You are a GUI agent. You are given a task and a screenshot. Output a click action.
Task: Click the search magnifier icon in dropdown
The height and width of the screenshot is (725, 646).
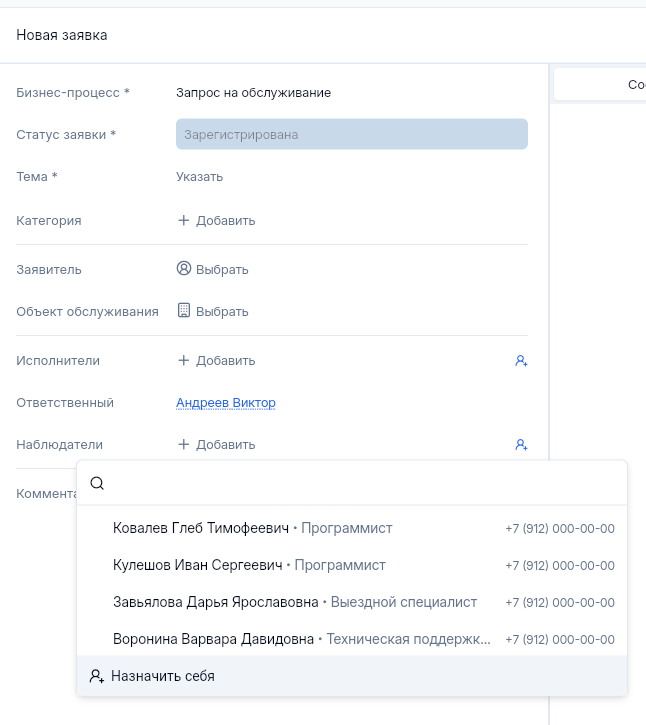(x=97, y=483)
